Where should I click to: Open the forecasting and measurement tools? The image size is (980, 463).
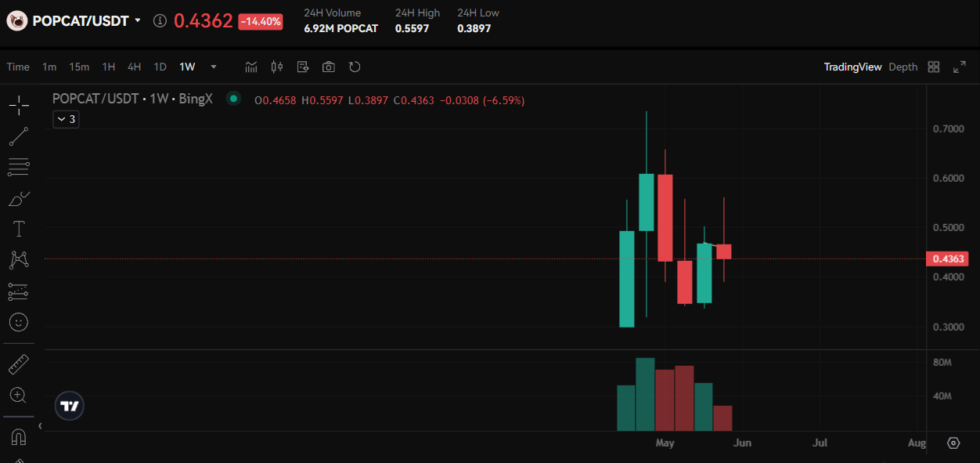[x=19, y=291]
